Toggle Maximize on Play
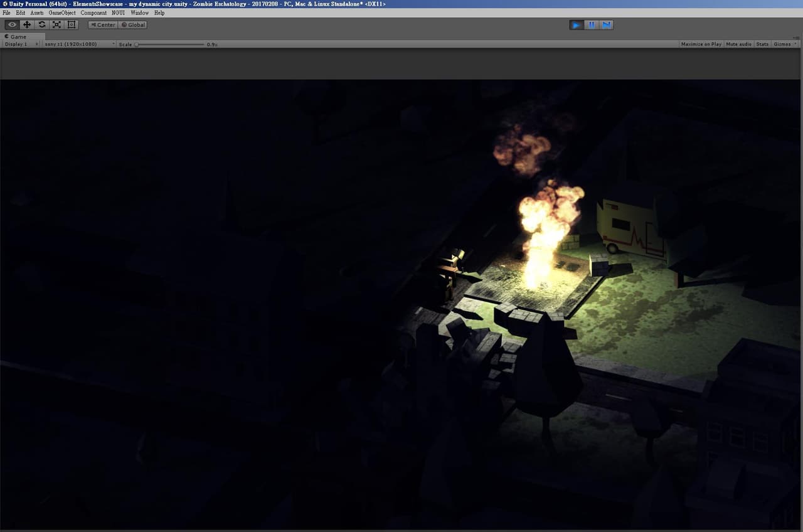The width and height of the screenshot is (803, 532). [701, 44]
